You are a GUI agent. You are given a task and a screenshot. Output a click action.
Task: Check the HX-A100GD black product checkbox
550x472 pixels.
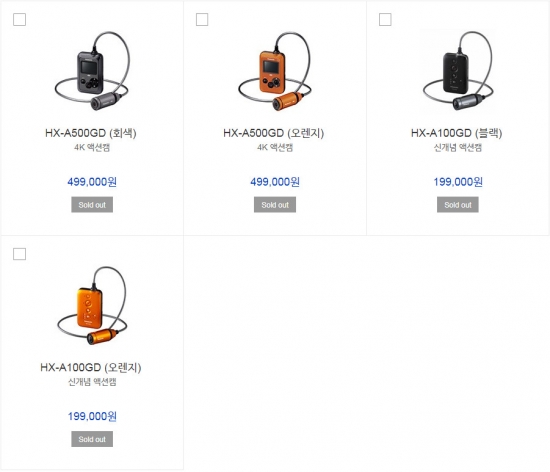click(385, 20)
